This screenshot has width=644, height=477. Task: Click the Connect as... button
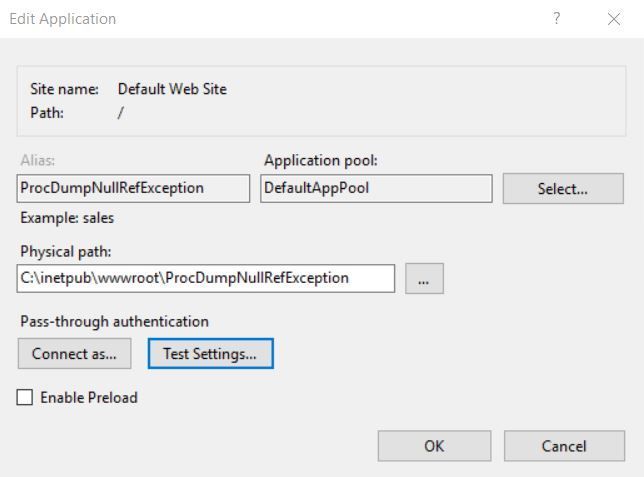coord(74,353)
